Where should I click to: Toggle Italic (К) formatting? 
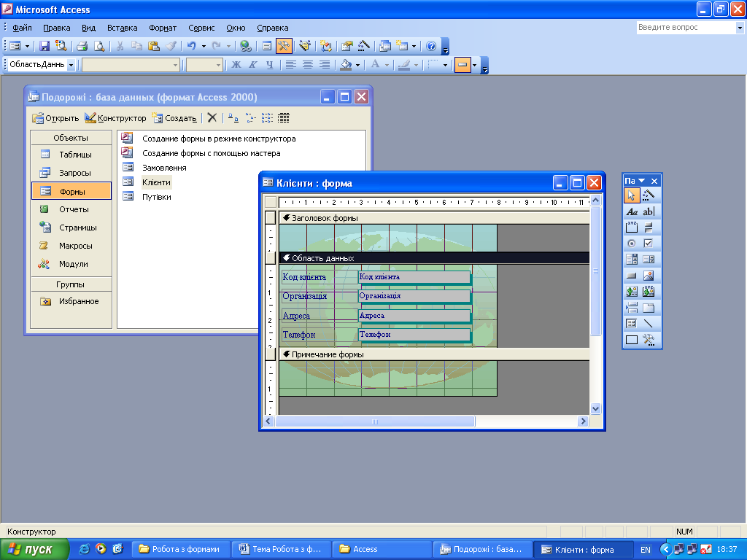click(x=252, y=65)
